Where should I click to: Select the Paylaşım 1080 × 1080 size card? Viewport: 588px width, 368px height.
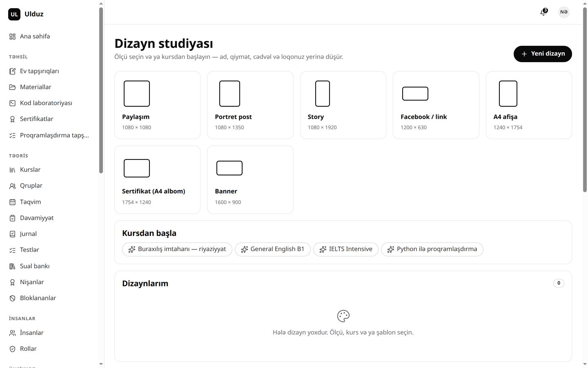pyautogui.click(x=157, y=105)
